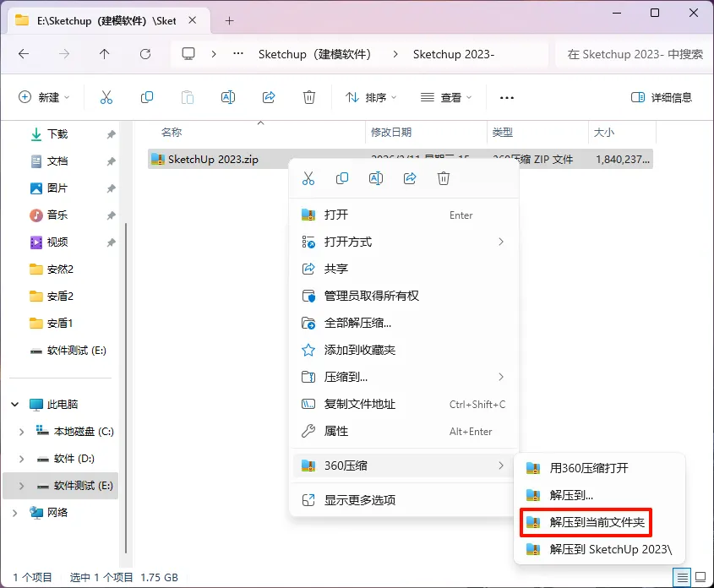Click Share icon in context menu
Screen dimensions: 714x588
(410, 178)
